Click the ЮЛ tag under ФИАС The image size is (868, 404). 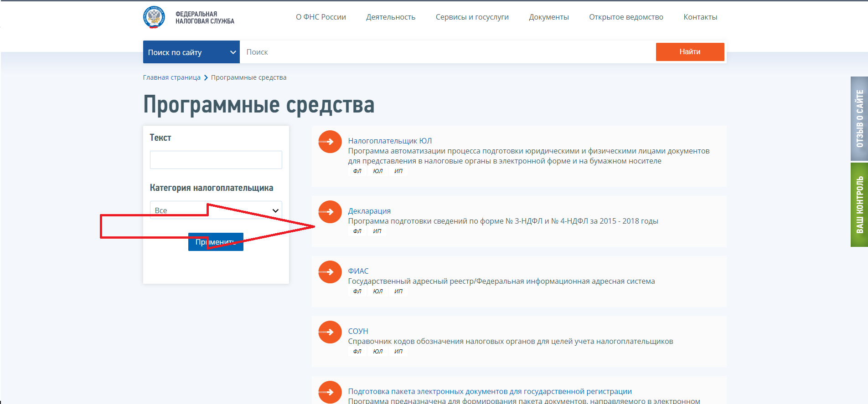[x=378, y=291]
